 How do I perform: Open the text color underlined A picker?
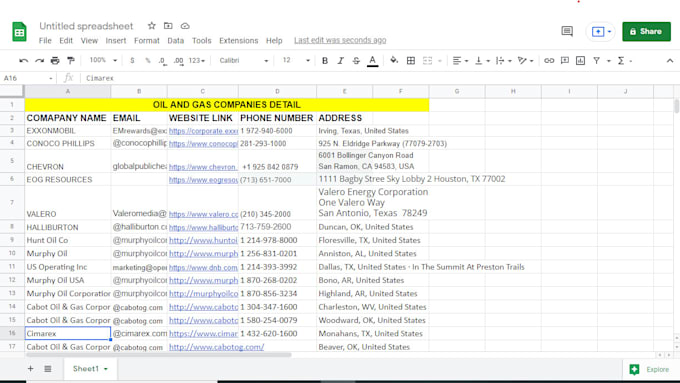pyautogui.click(x=373, y=61)
